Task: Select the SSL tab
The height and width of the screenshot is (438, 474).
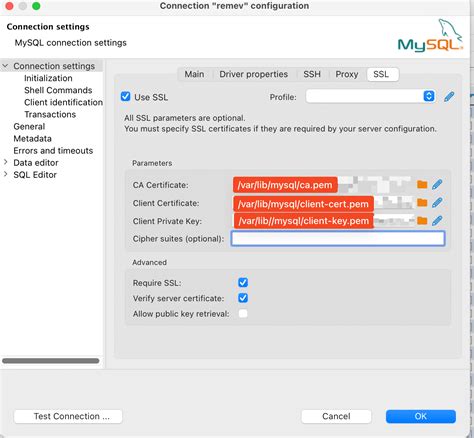Action: (382, 74)
